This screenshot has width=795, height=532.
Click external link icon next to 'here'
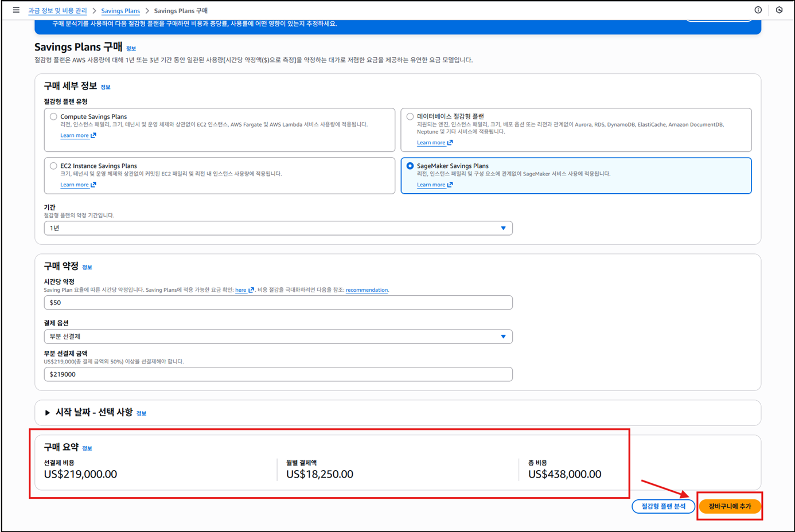251,290
